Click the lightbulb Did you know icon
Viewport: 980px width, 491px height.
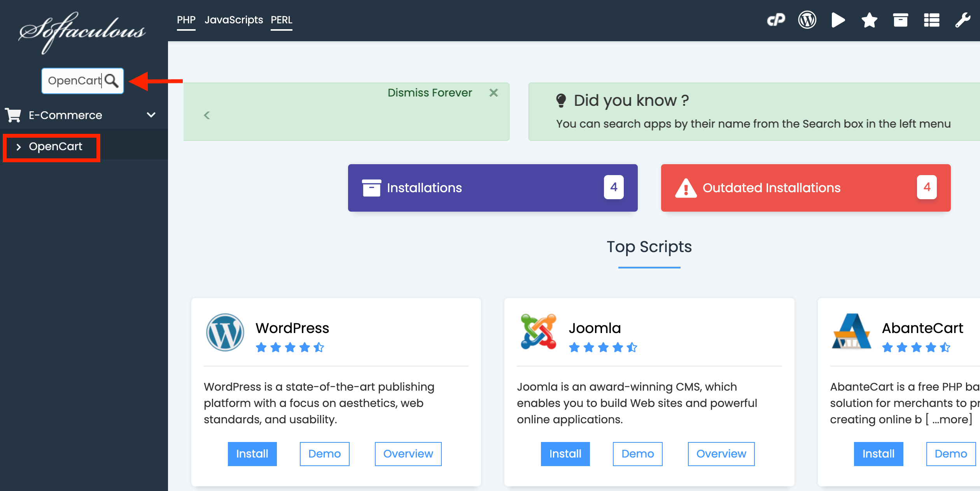coord(561,100)
